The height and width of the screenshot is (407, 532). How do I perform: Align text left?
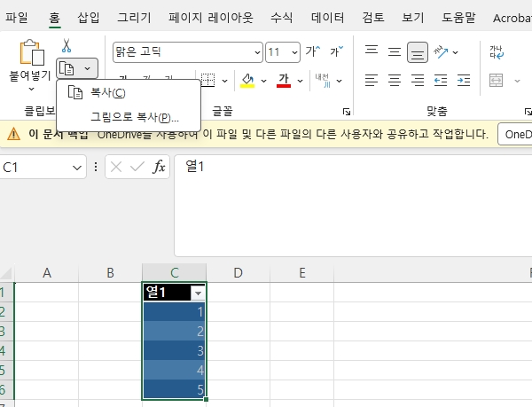(x=372, y=81)
